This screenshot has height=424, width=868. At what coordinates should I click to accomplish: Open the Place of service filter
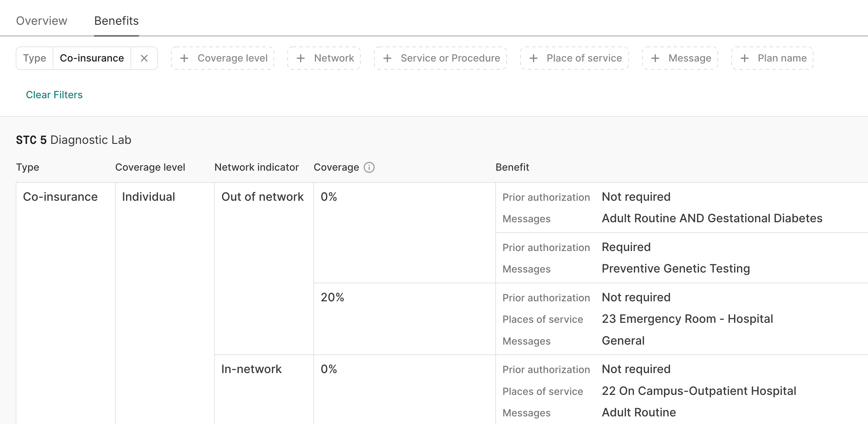[x=574, y=58]
